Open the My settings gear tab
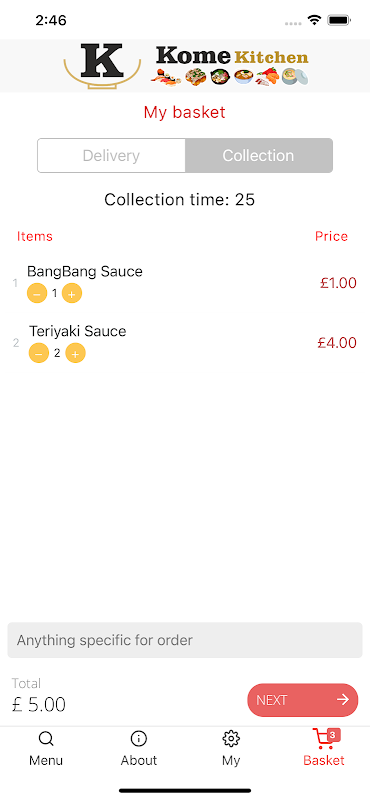The width and height of the screenshot is (370, 800). (231, 748)
